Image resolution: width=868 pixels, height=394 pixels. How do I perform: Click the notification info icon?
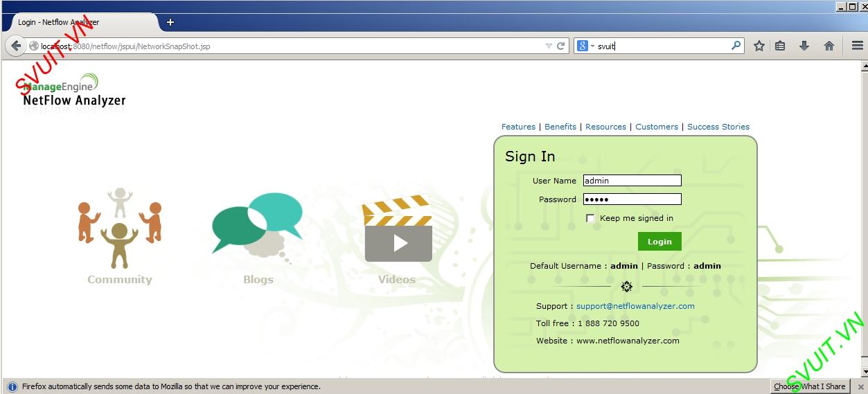12,386
